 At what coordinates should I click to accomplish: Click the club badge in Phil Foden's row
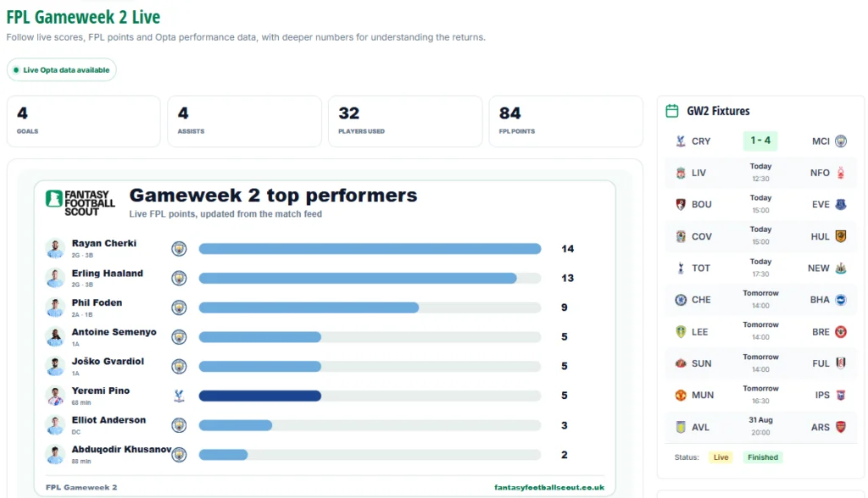coord(179,307)
